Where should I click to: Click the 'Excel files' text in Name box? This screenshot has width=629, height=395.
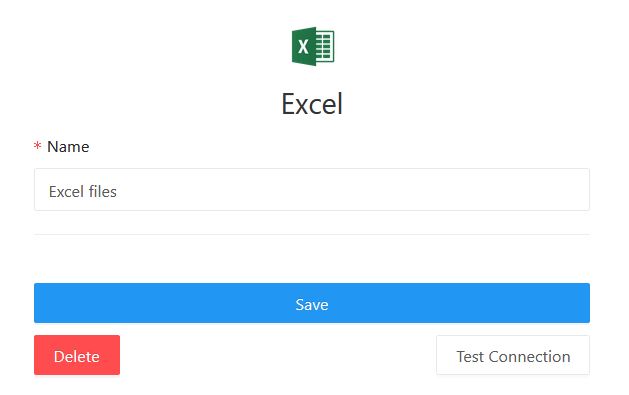tap(83, 191)
